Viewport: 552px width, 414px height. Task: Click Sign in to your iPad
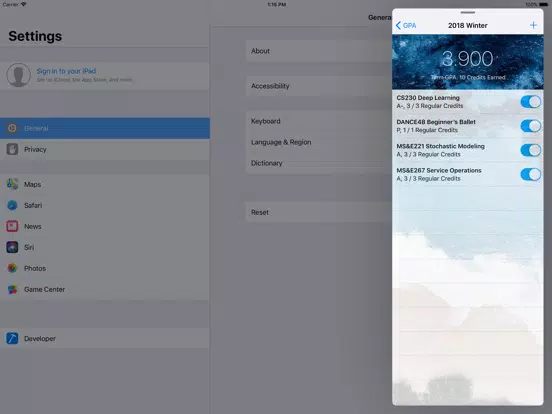(66, 71)
